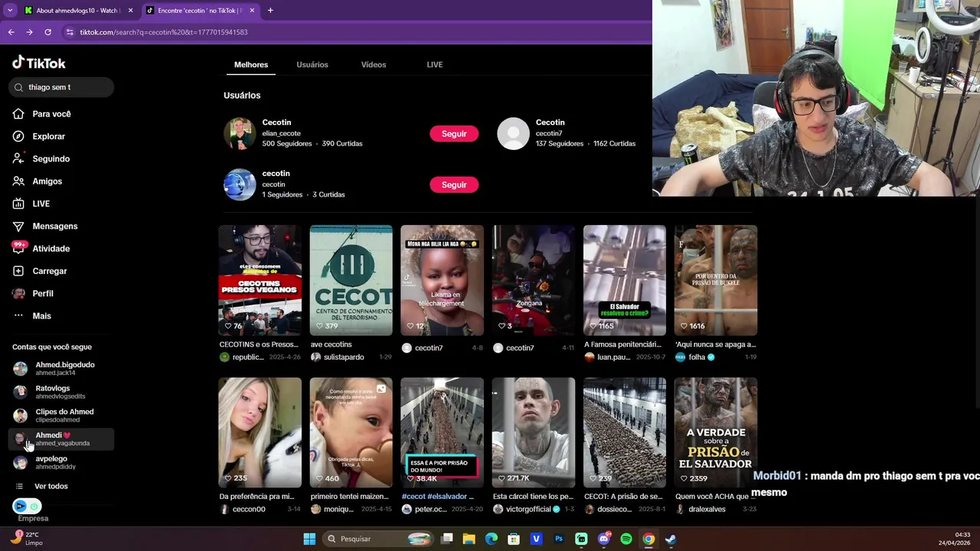Click the TikTok logo
Viewport: 980px width, 551px height.
point(38,63)
